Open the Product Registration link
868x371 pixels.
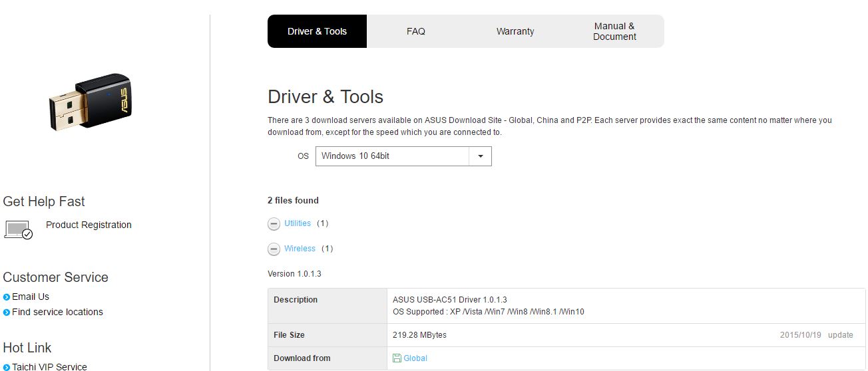click(x=89, y=225)
